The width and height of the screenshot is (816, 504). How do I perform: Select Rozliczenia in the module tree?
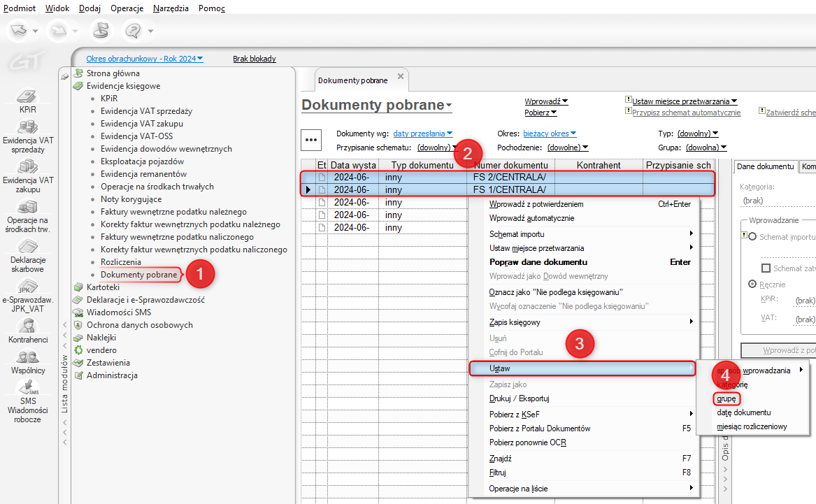[120, 262]
